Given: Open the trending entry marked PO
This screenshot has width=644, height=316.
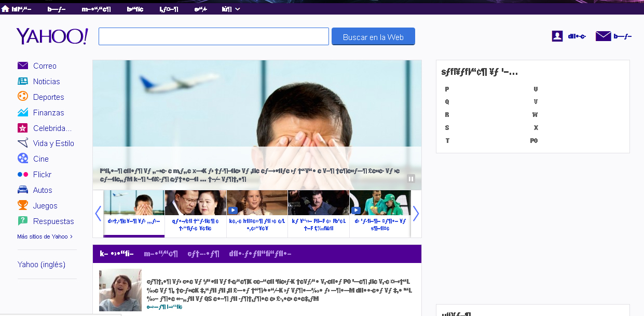Looking at the screenshot, I should (x=534, y=141).
